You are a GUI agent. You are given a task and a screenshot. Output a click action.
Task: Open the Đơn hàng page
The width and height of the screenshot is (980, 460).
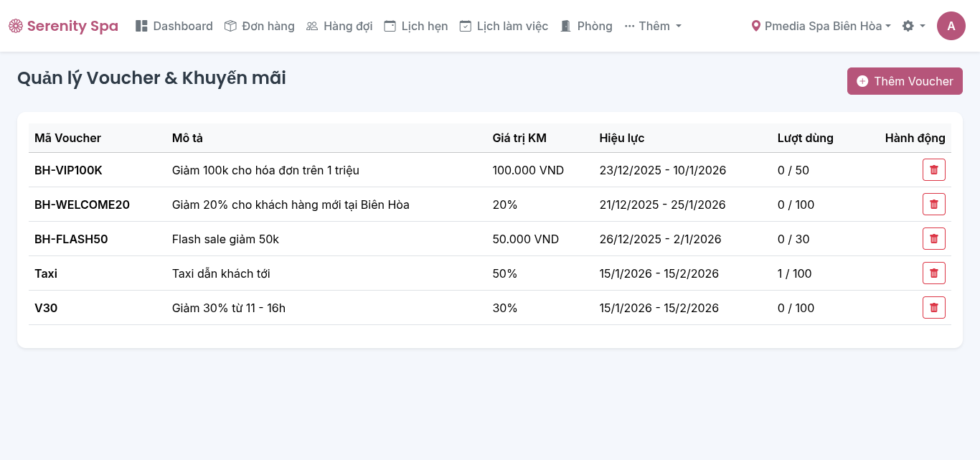[x=260, y=26]
